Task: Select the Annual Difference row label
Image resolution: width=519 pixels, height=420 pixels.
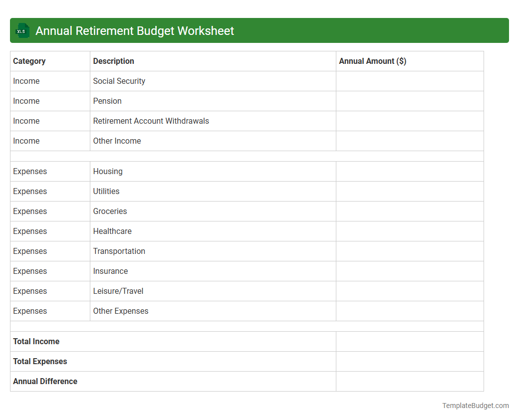Action: pyautogui.click(x=45, y=381)
